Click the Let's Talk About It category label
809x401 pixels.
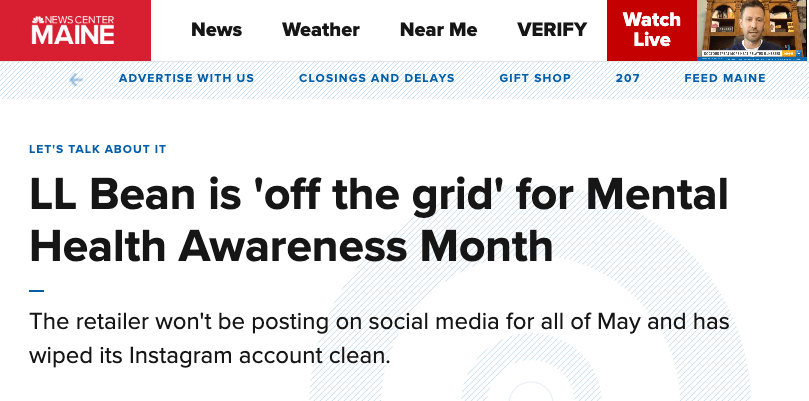click(x=98, y=149)
